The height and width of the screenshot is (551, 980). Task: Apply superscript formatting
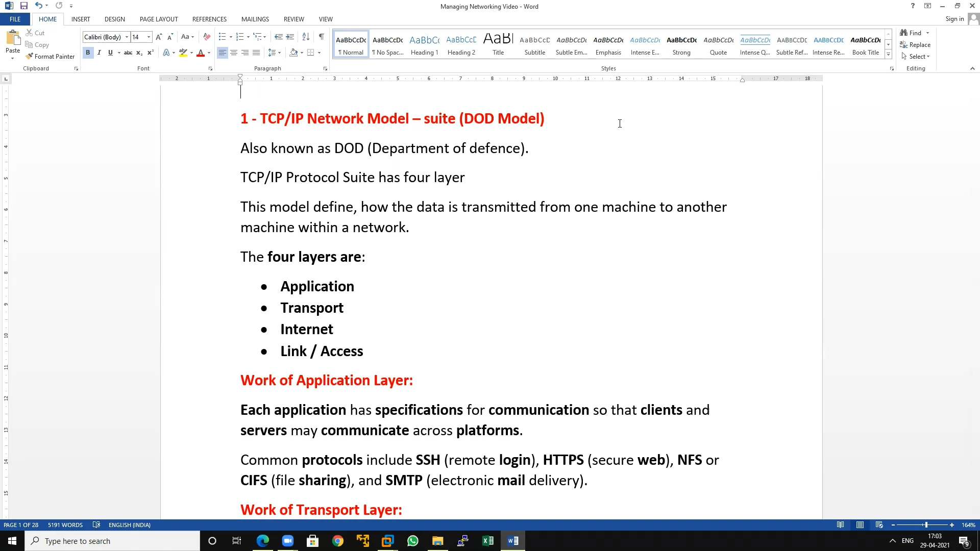[151, 53]
